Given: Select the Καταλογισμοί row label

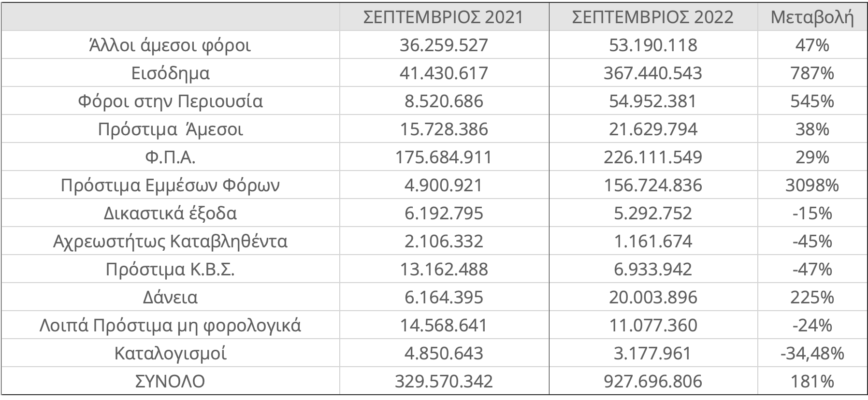Looking at the screenshot, I should click(170, 353).
